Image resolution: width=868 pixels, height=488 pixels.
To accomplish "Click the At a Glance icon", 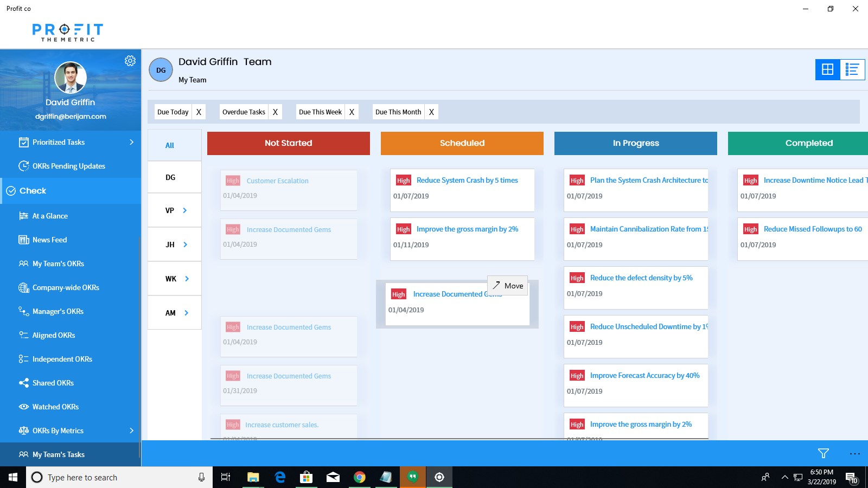I will tap(24, 216).
